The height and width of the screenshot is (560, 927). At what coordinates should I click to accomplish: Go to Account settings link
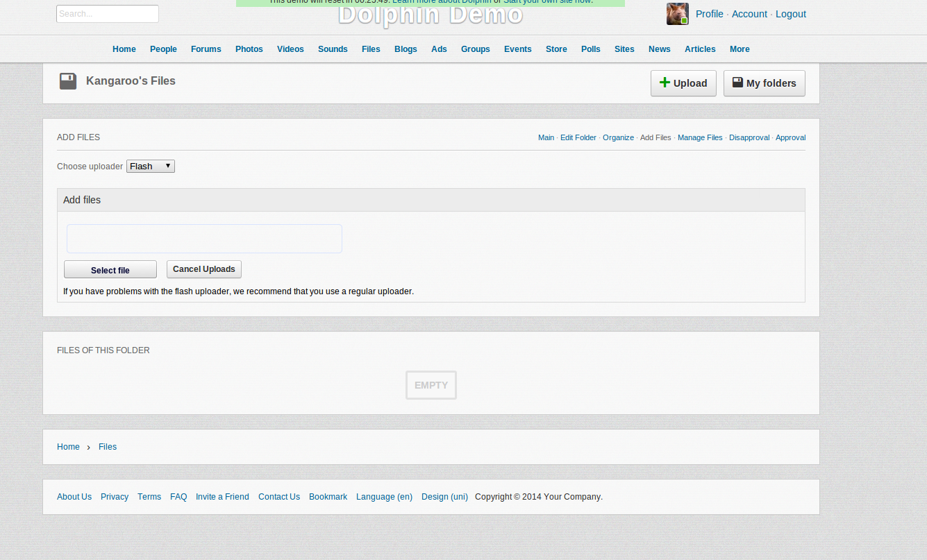(x=749, y=14)
